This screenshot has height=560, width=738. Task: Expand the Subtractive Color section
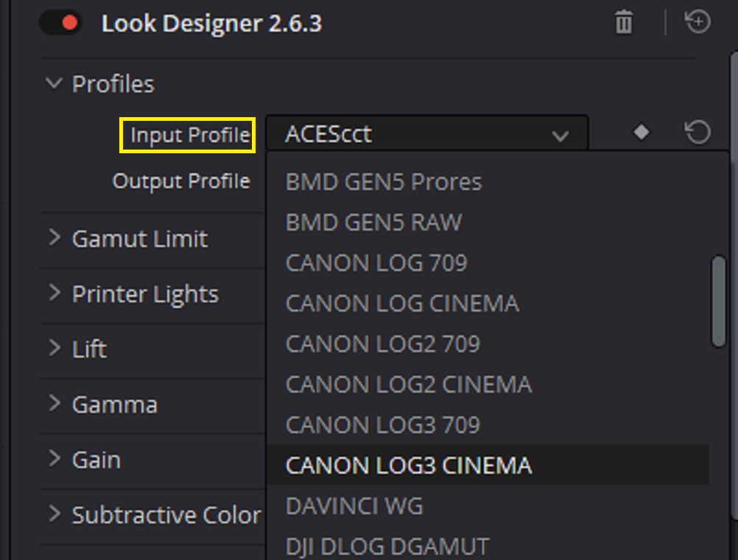pyautogui.click(x=55, y=514)
